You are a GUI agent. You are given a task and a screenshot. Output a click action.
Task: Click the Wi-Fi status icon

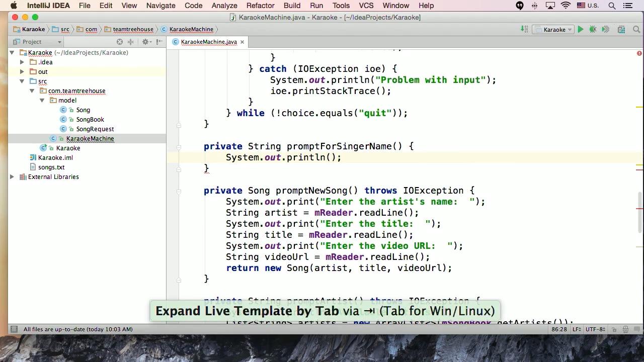tap(566, 6)
